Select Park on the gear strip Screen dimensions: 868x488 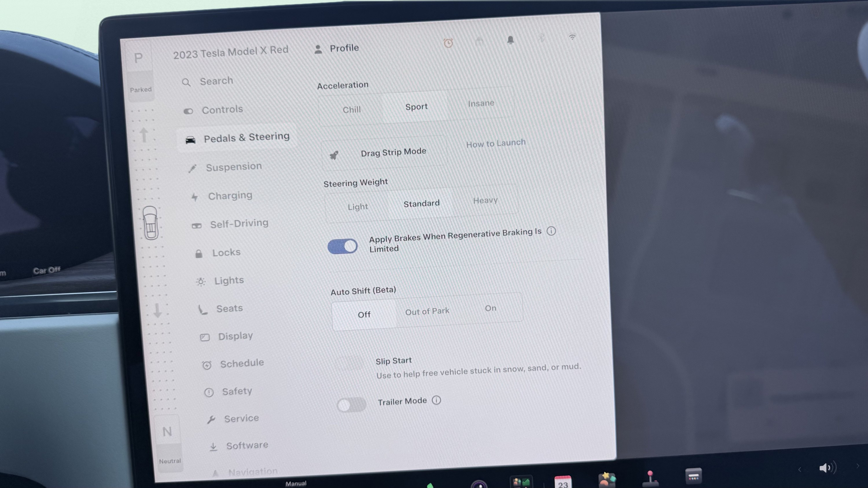[139, 58]
